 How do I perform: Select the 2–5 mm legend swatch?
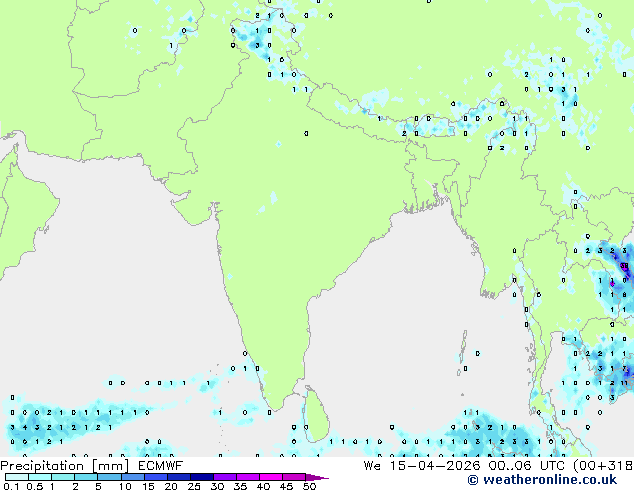pyautogui.click(x=86, y=477)
